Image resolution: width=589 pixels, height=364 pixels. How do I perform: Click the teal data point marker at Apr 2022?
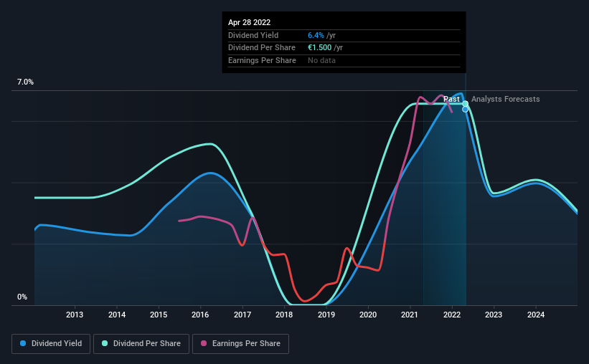click(x=465, y=104)
